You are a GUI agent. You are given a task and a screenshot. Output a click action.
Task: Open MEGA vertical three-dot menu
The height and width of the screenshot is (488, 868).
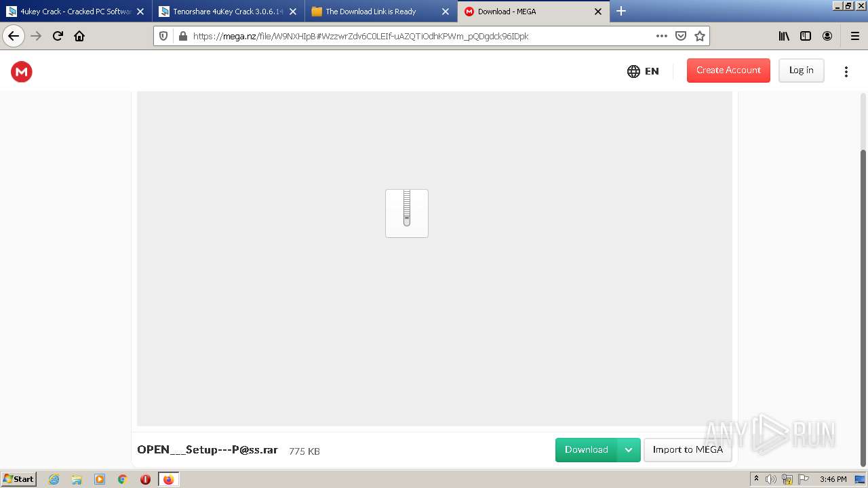coord(846,71)
